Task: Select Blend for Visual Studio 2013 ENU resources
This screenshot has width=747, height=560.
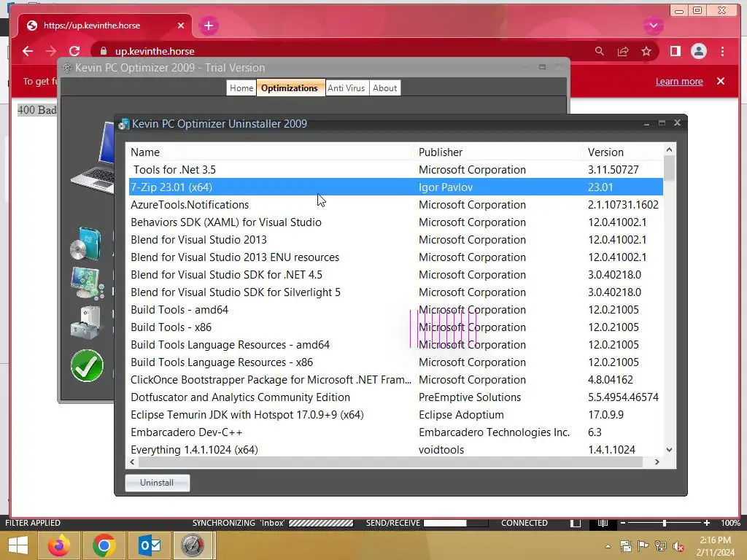Action: coord(396,257)
